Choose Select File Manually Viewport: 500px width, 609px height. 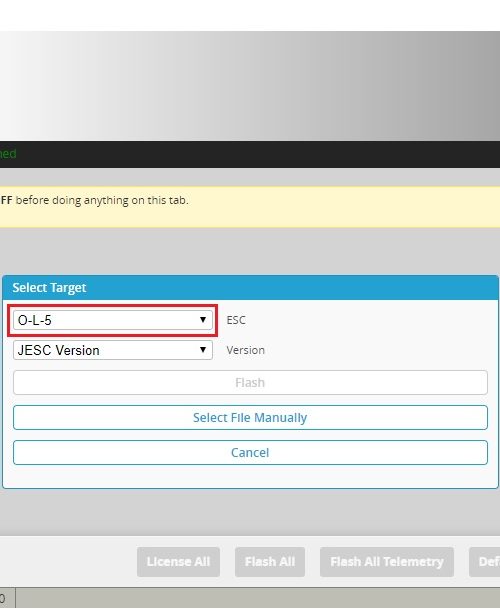click(250, 418)
